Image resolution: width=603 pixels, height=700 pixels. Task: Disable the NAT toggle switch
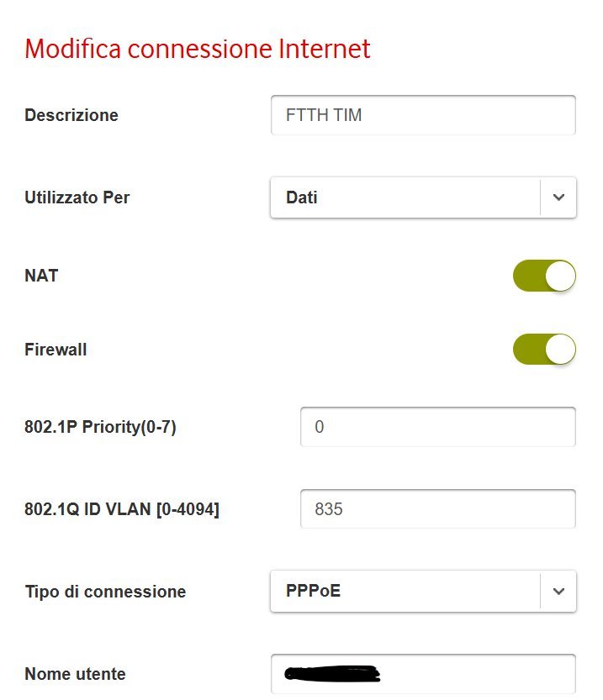coord(544,276)
